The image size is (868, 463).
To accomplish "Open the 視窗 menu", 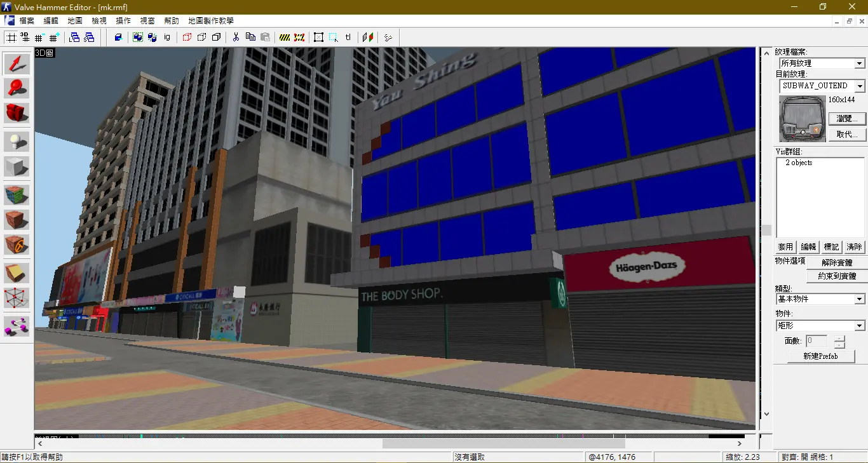I will click(x=147, y=21).
